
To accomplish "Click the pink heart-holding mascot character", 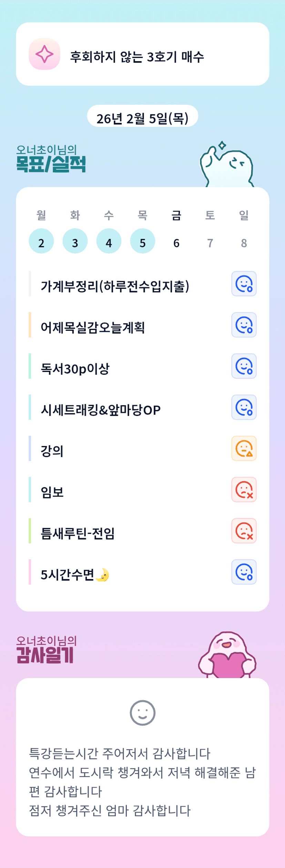I will click(x=227, y=655).
